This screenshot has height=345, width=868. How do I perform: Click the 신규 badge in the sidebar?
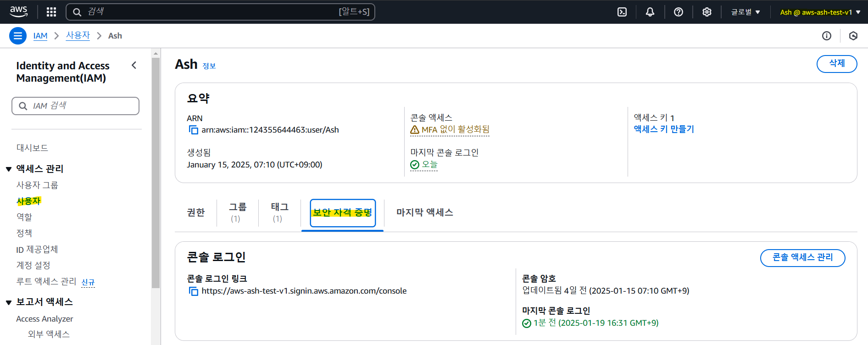coord(88,282)
